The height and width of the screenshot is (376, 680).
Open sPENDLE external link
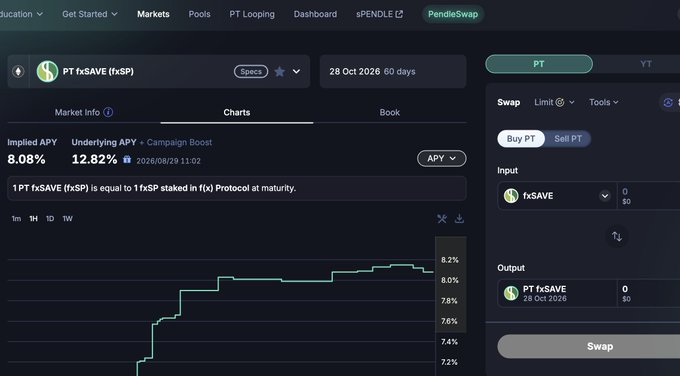[379, 14]
